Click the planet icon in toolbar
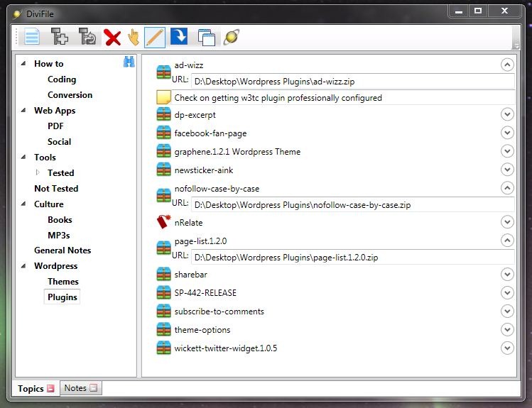 [232, 37]
